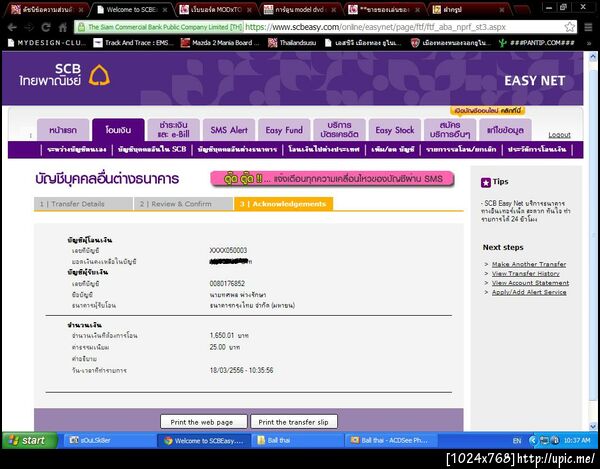Click page scrollbar down arrow
This screenshot has width=600, height=469.
593,426
